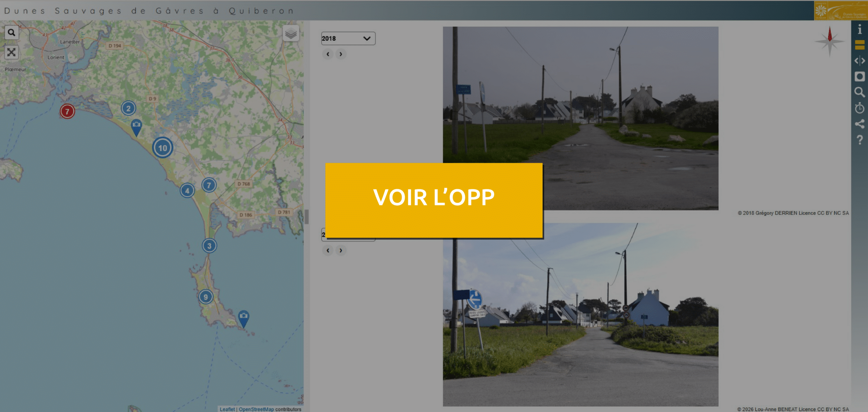Open the cluster marker labeled 9

[206, 297]
